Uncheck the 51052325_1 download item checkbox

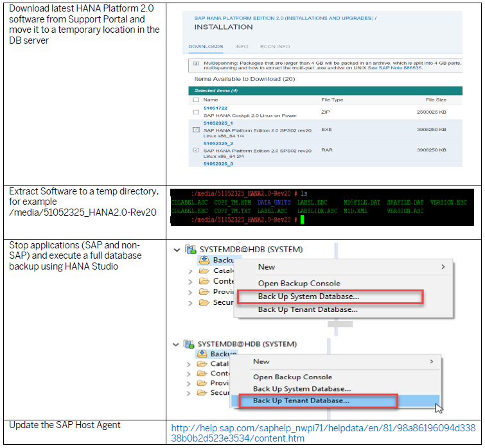[196, 130]
